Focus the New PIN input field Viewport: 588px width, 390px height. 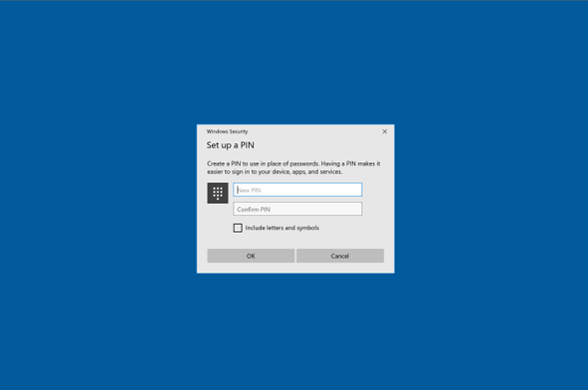point(297,190)
